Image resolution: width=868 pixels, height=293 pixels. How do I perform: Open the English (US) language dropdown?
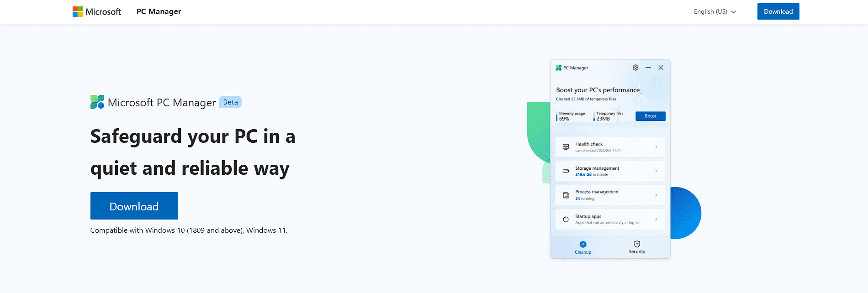pos(715,11)
